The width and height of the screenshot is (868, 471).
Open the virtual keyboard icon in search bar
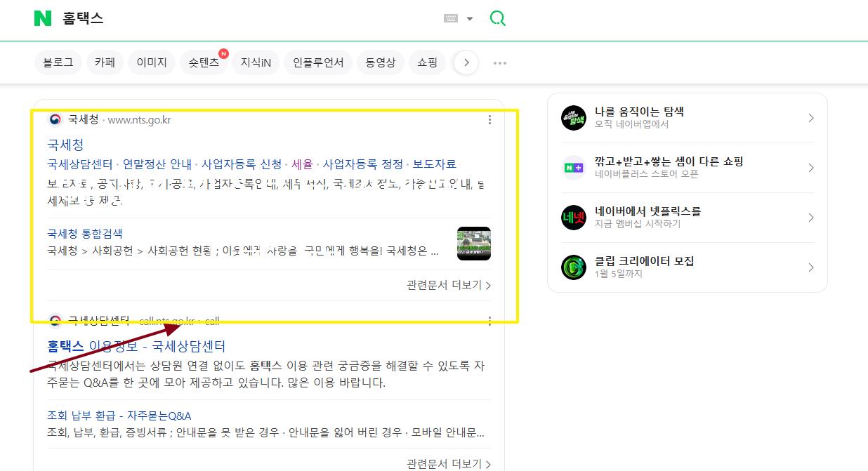pos(451,18)
